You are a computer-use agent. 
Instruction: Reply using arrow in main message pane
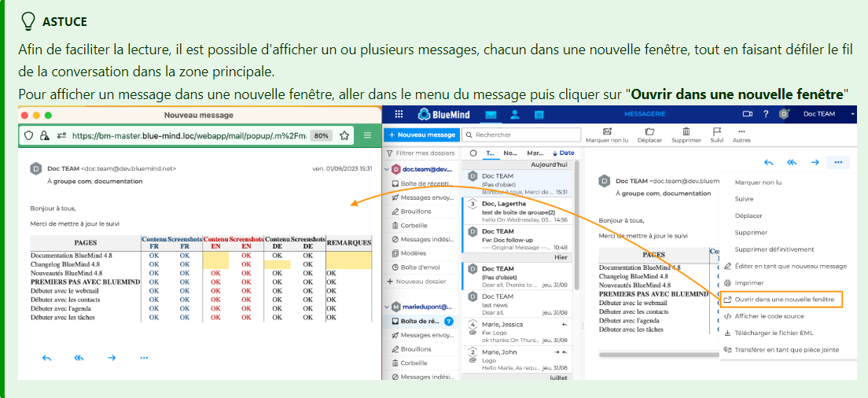pos(768,162)
